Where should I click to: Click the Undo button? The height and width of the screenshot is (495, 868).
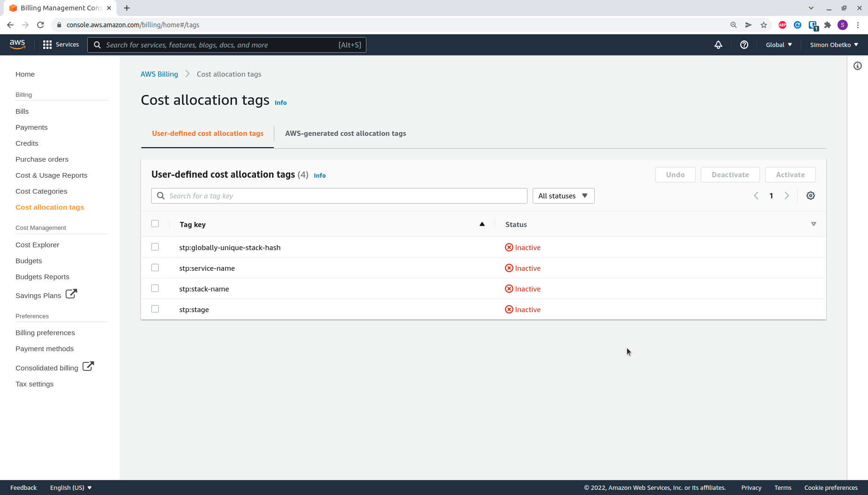click(675, 174)
